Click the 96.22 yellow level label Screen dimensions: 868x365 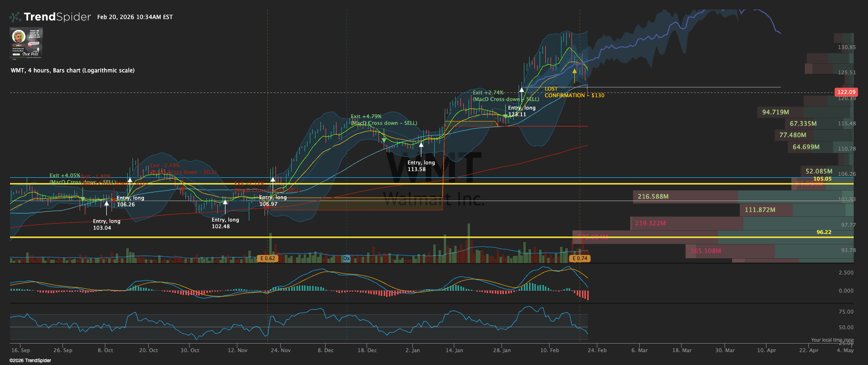tap(824, 232)
